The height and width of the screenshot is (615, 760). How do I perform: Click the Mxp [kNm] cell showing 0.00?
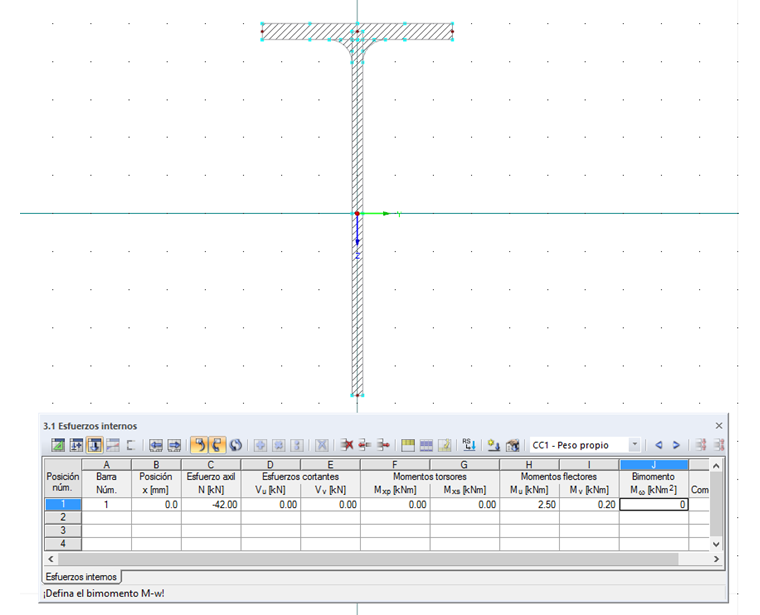coord(395,505)
